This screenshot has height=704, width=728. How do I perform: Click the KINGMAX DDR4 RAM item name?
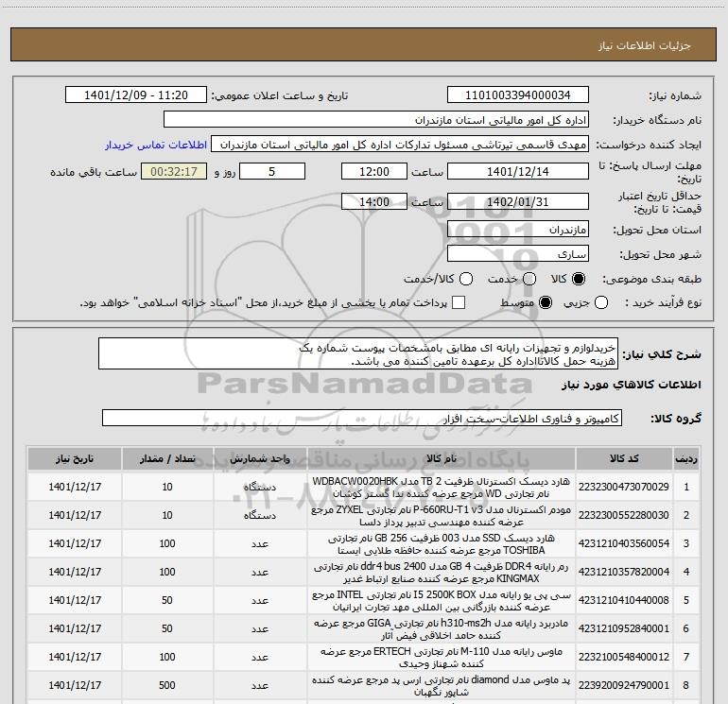point(442,572)
